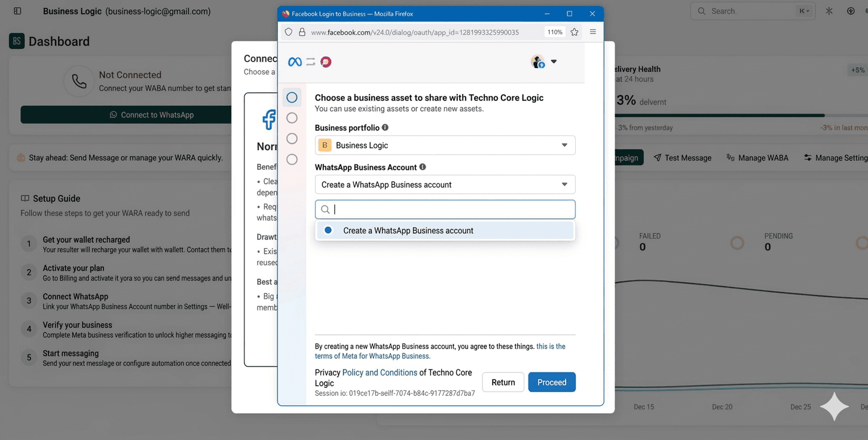Viewport: 868px width, 440px height.
Task: Click the dashboard Search field
Action: click(753, 11)
